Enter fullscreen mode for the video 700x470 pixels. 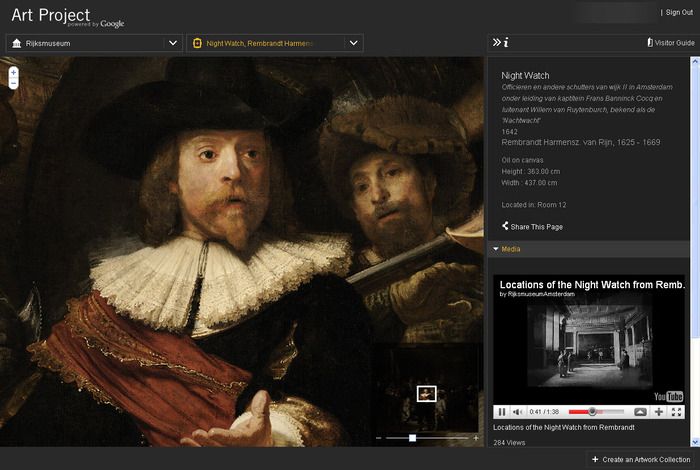coord(677,412)
